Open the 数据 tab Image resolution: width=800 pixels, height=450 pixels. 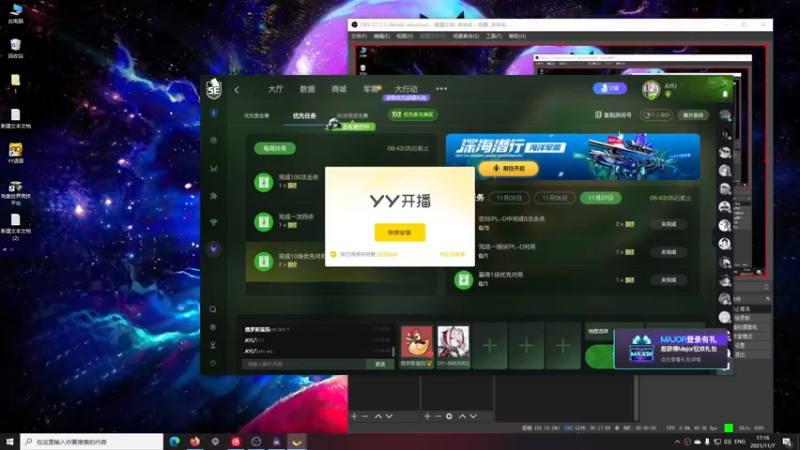coord(307,89)
